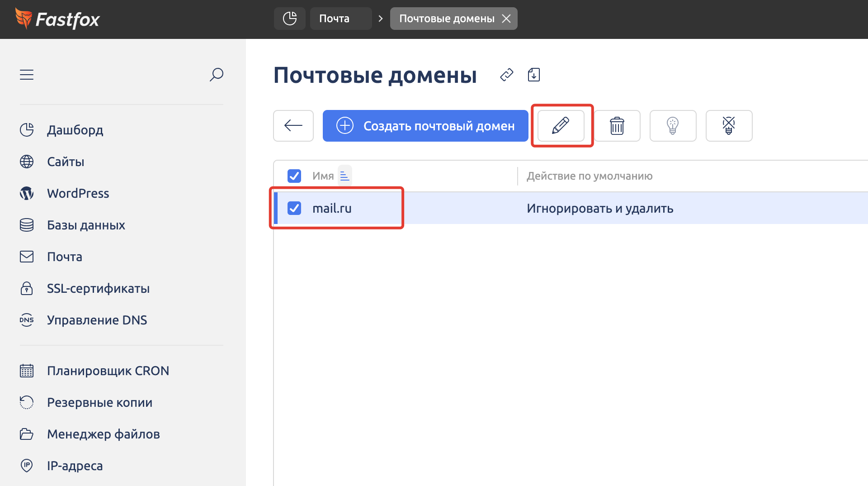Click the Fastfox logo
The height and width of the screenshot is (486, 868).
click(x=57, y=19)
